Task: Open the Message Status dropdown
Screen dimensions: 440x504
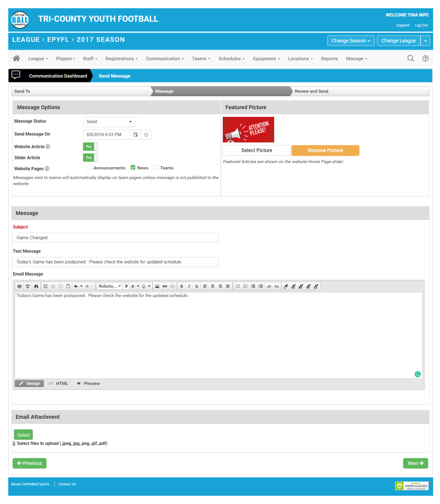Action: pyautogui.click(x=110, y=122)
